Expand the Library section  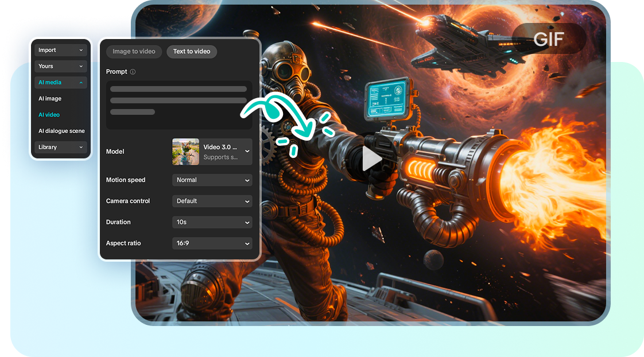(60, 147)
